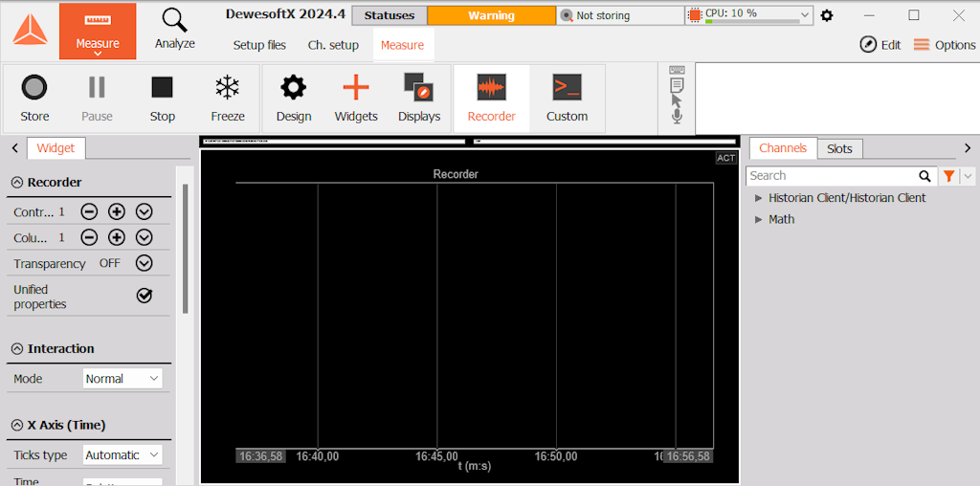Click the left properties panel scrollbar
The image size is (980, 486).
(185, 249)
